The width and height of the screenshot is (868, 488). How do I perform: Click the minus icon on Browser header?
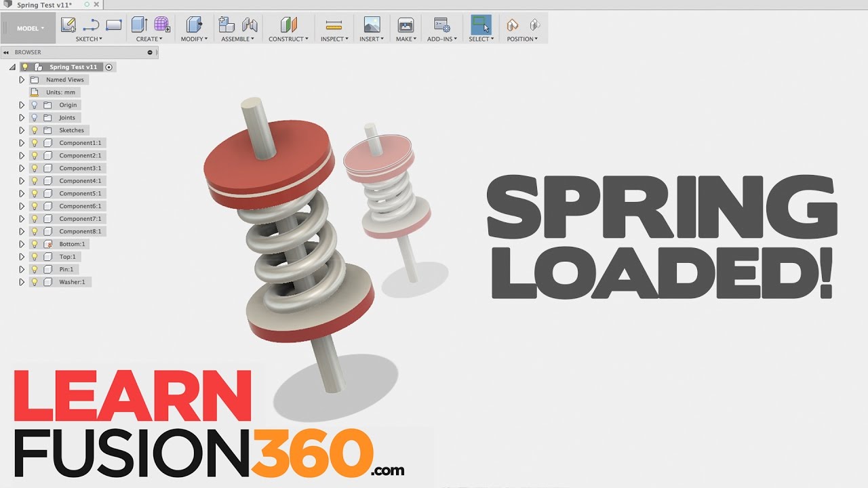pos(150,52)
